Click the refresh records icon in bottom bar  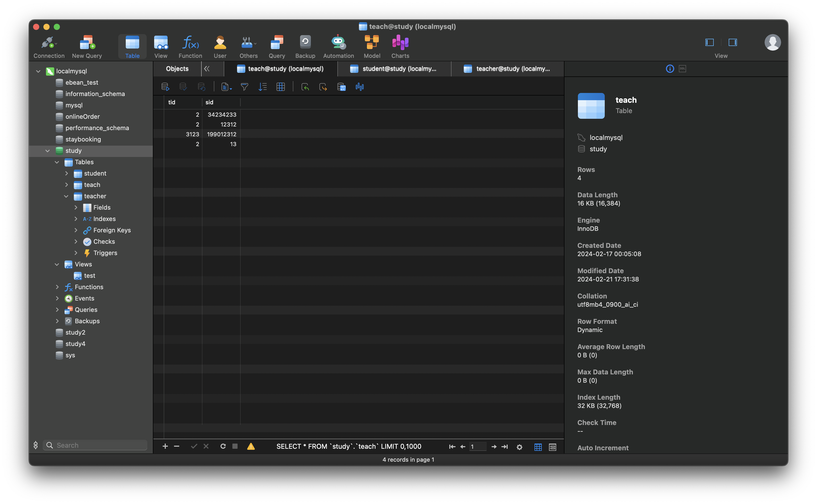point(222,446)
